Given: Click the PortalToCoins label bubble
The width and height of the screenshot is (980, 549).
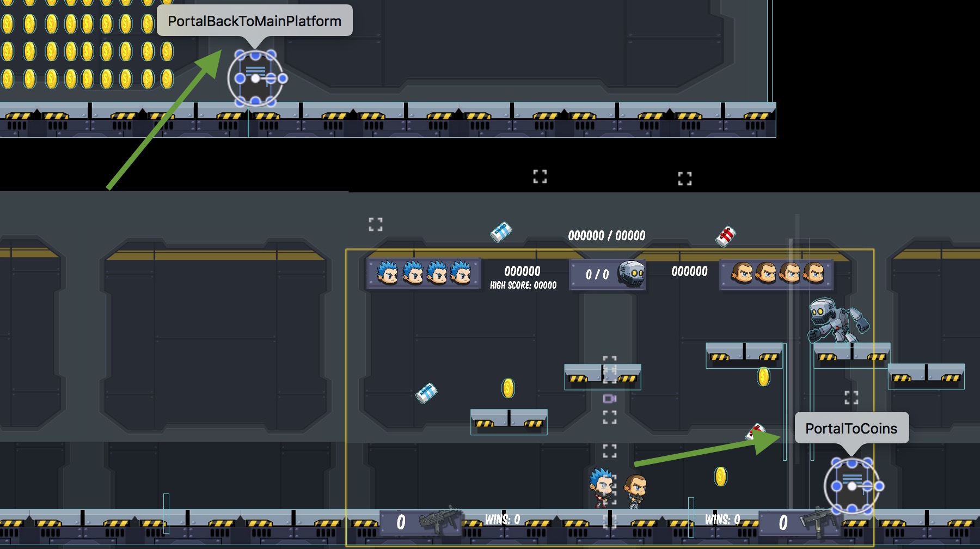Looking at the screenshot, I should tap(851, 429).
